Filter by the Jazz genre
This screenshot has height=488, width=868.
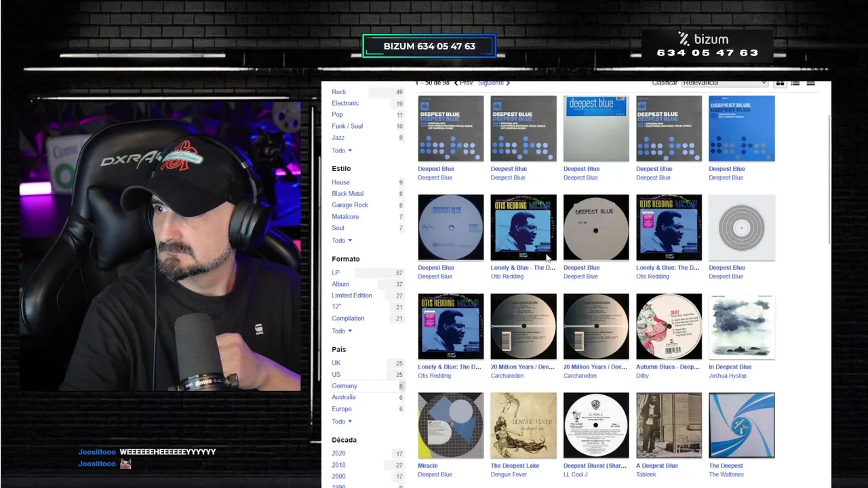tap(338, 138)
